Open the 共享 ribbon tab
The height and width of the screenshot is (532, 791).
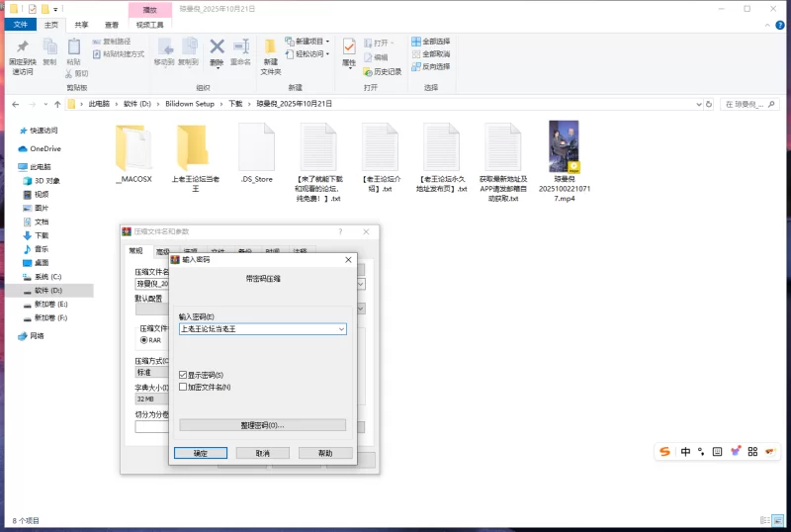(81, 24)
